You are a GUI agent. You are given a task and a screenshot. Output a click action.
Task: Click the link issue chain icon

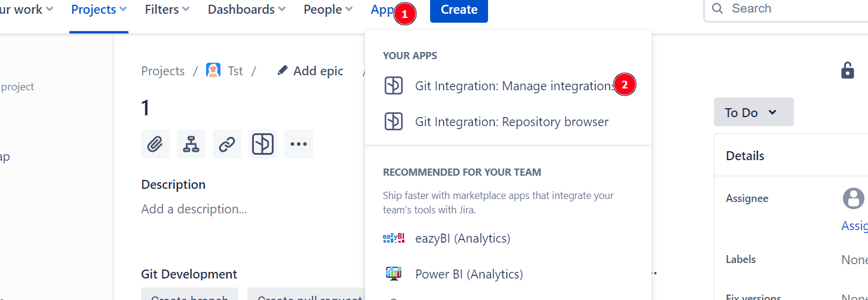pos(227,144)
